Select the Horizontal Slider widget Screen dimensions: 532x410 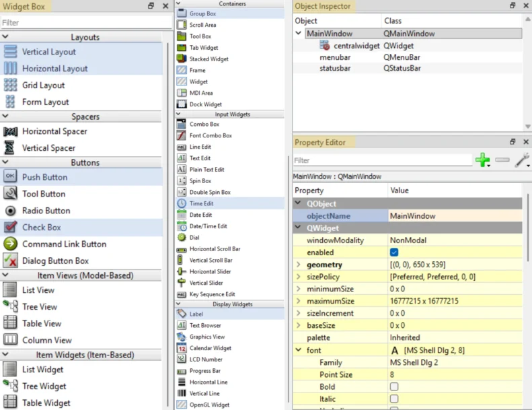click(210, 271)
